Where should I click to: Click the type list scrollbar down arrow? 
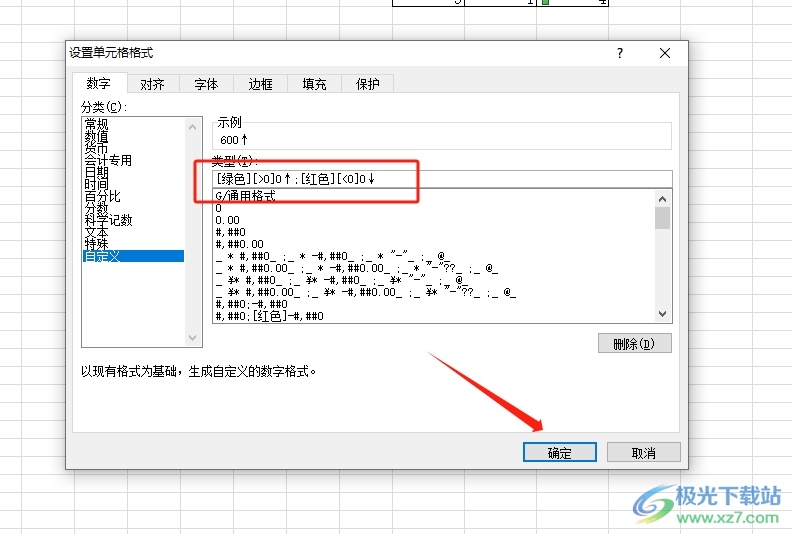point(661,314)
